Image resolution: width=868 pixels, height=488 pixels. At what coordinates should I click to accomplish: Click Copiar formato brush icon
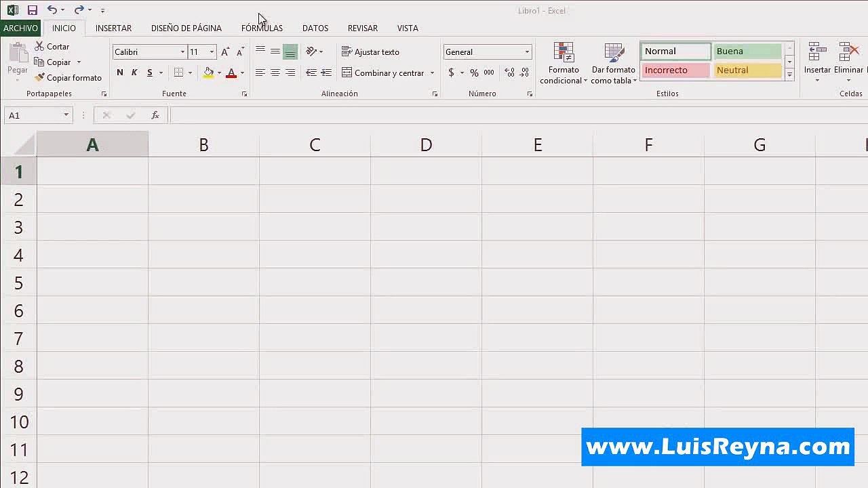pos(39,78)
